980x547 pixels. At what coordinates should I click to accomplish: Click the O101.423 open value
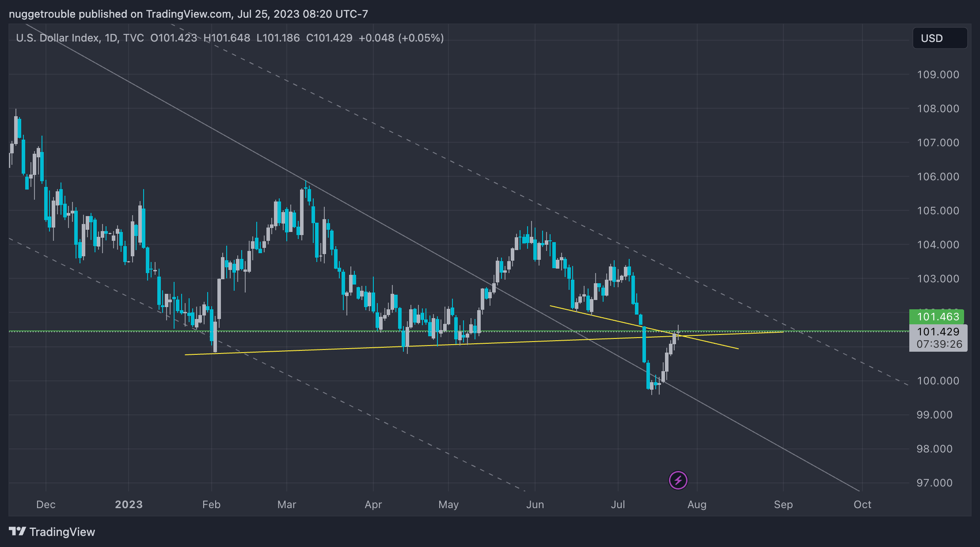[174, 38]
